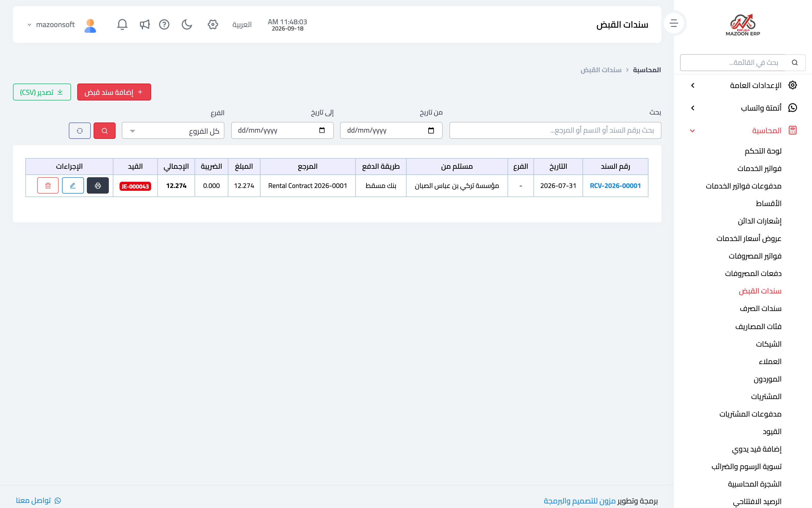This screenshot has width=812, height=508.
Task: Click the المحاسبة calculator icon
Action: [793, 130]
